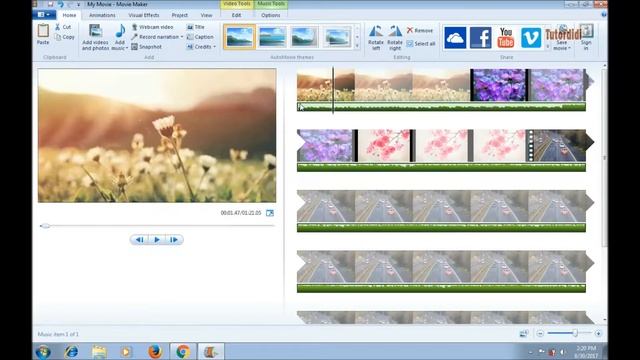Viewport: 640px width, 360px height.
Task: Click the storyboard vertical scrollbar
Action: coord(604,158)
